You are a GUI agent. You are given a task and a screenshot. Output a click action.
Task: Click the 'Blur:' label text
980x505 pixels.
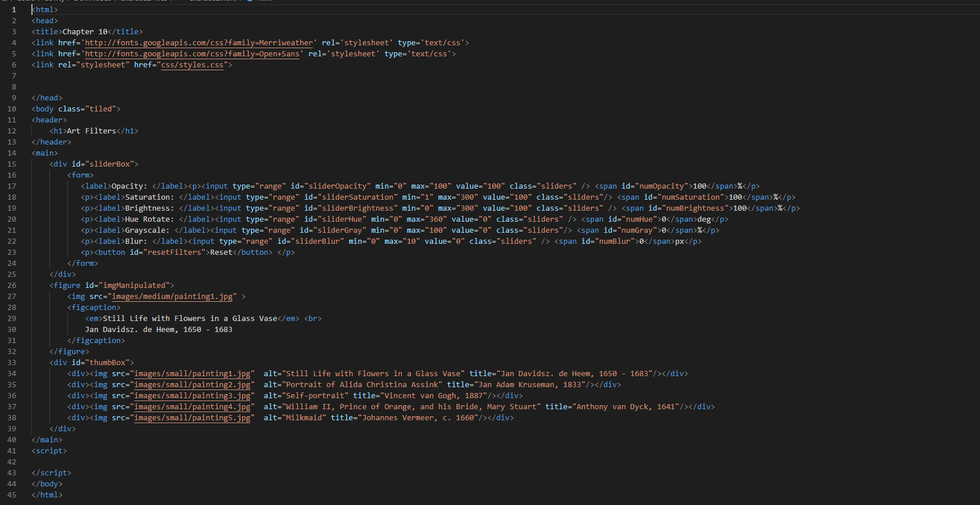click(x=136, y=241)
